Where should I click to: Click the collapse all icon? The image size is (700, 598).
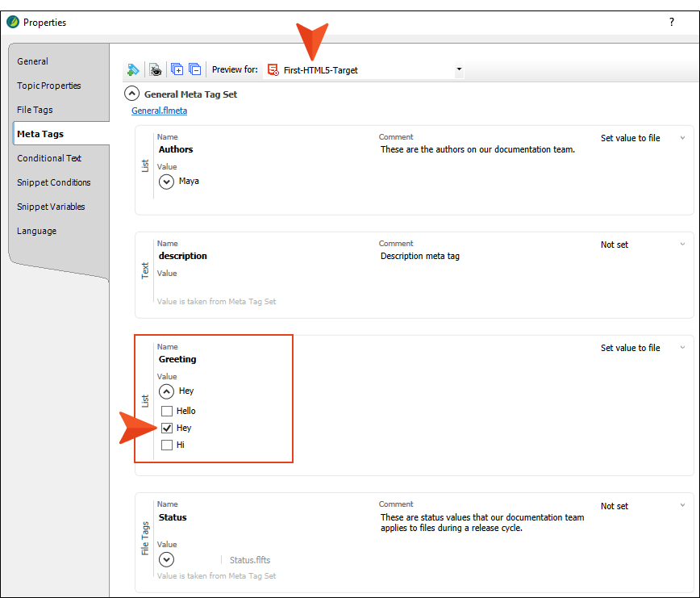click(194, 69)
